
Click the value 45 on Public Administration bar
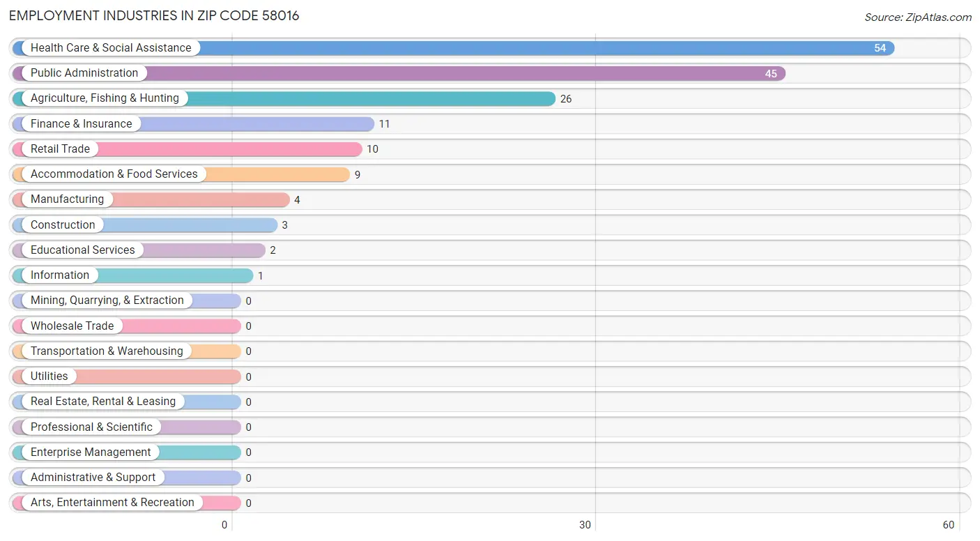(771, 74)
